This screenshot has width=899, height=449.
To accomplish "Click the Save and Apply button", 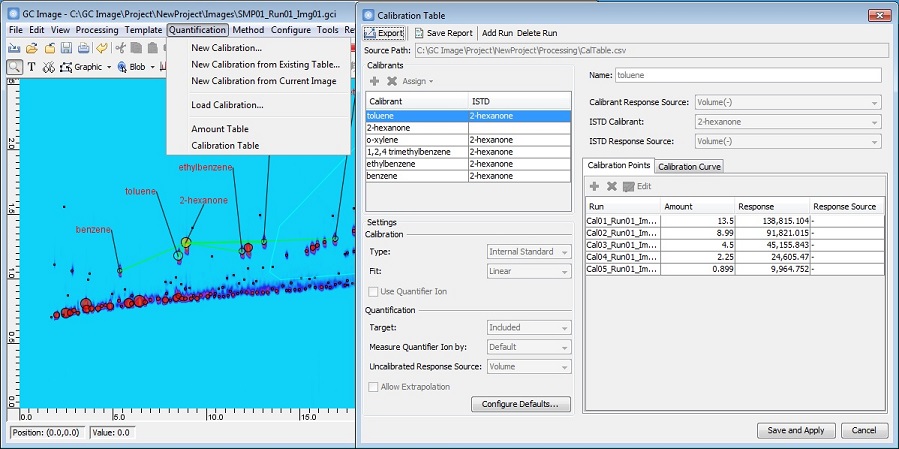I will point(795,431).
